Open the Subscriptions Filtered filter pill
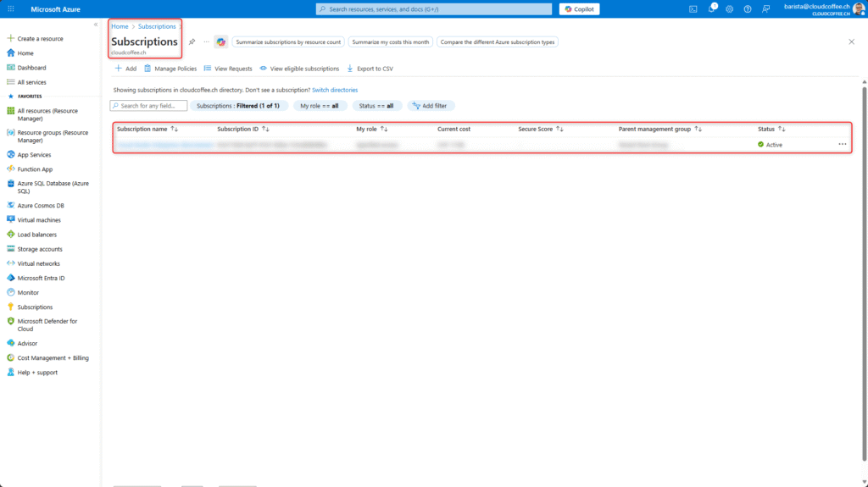 pos(238,106)
